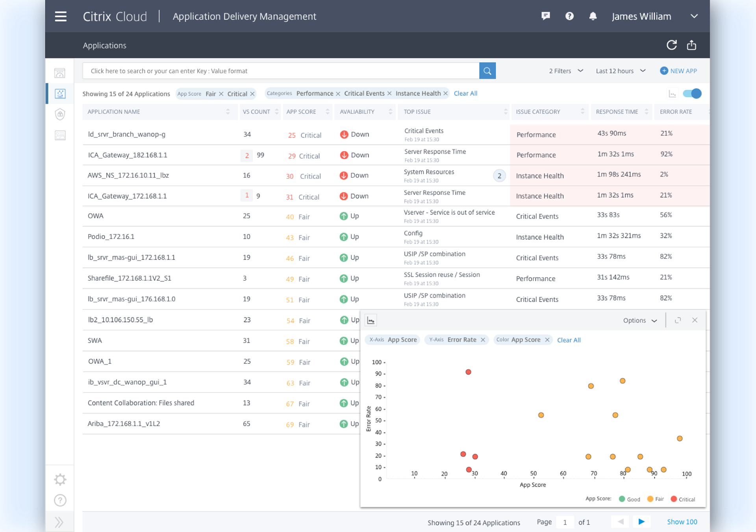
Task: Open the settings gear in sidebar
Action: click(60, 480)
